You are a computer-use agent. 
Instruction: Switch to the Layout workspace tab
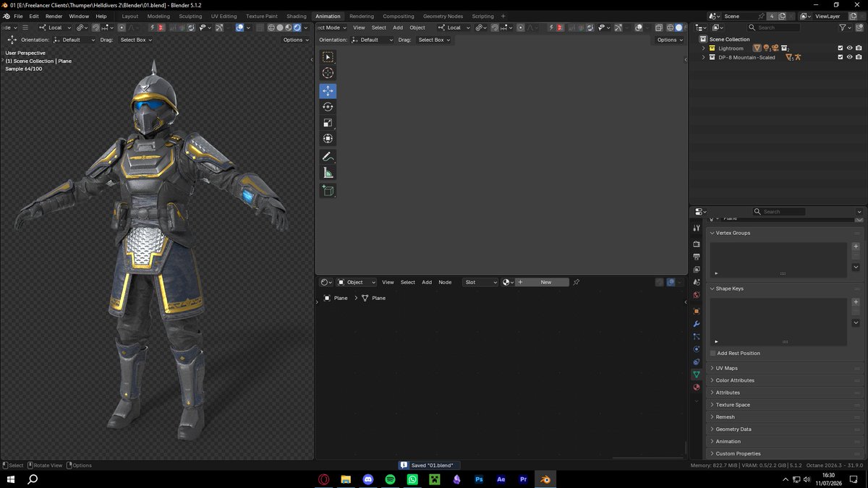pyautogui.click(x=130, y=16)
